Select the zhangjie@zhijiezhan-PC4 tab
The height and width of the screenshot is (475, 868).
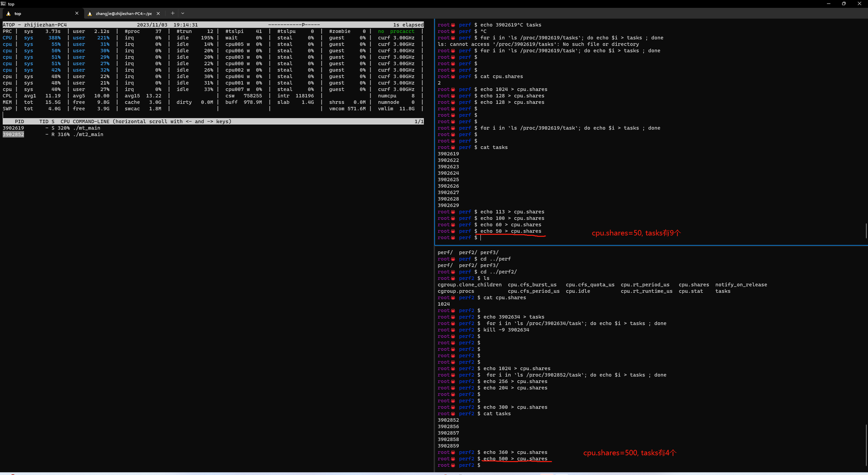coord(124,13)
